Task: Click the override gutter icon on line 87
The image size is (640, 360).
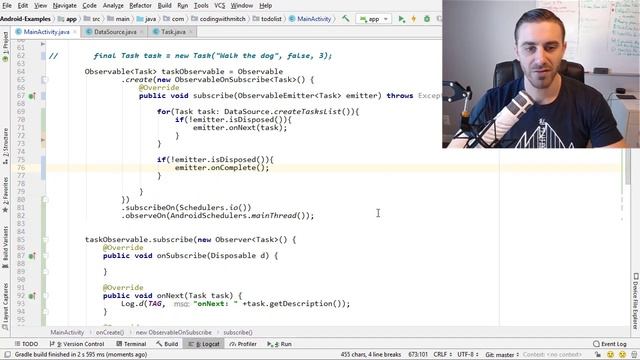Action: 31,256
